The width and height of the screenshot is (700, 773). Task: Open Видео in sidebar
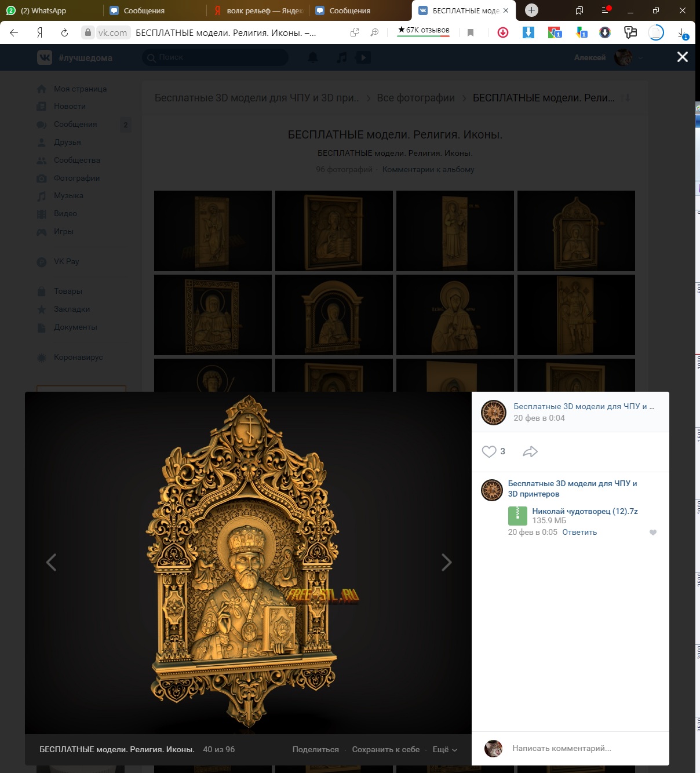pos(65,213)
